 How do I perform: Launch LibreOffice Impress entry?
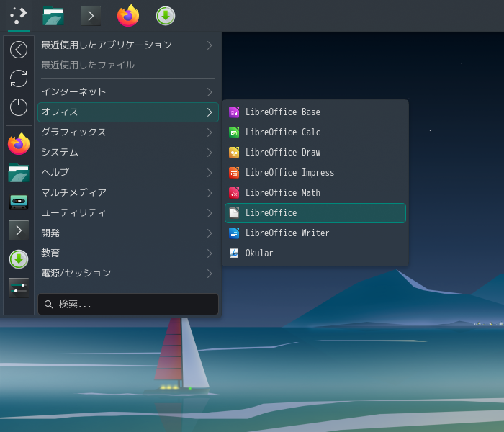[x=315, y=173]
